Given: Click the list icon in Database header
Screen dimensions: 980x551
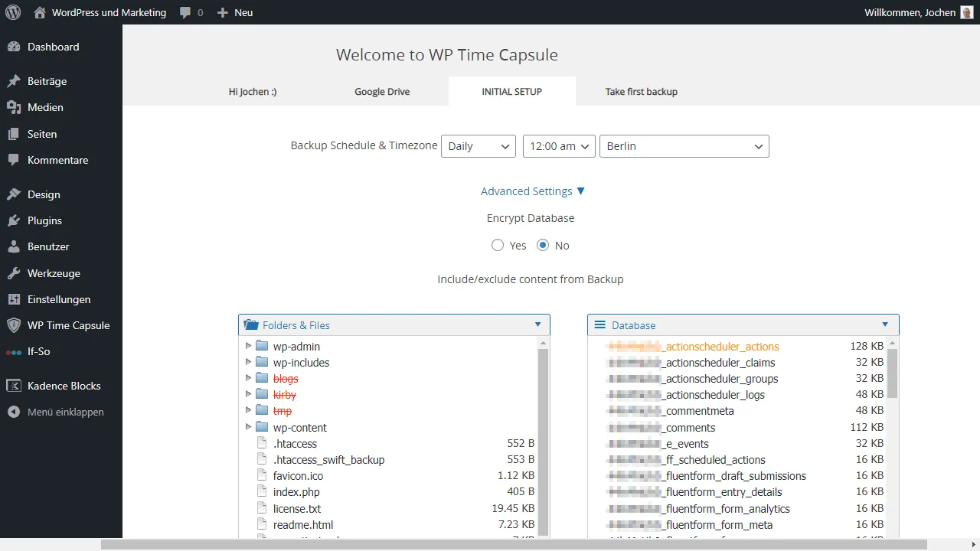Looking at the screenshot, I should (x=600, y=324).
